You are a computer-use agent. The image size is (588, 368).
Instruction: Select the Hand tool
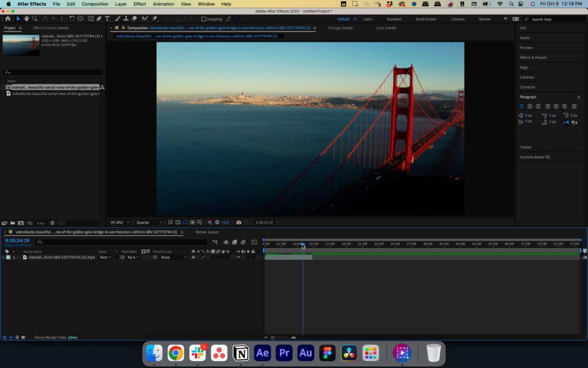(26, 18)
